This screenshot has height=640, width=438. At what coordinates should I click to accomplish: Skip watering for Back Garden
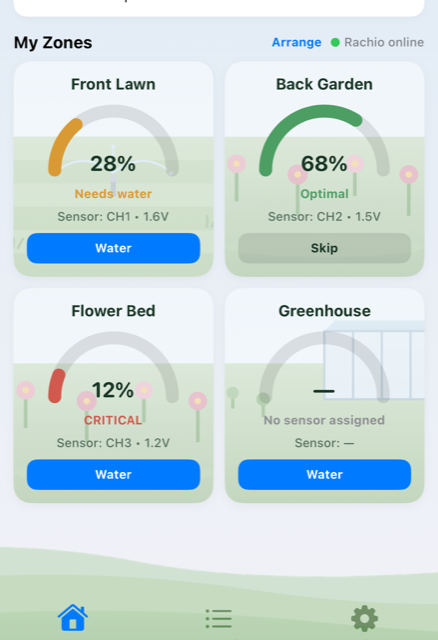pos(325,248)
